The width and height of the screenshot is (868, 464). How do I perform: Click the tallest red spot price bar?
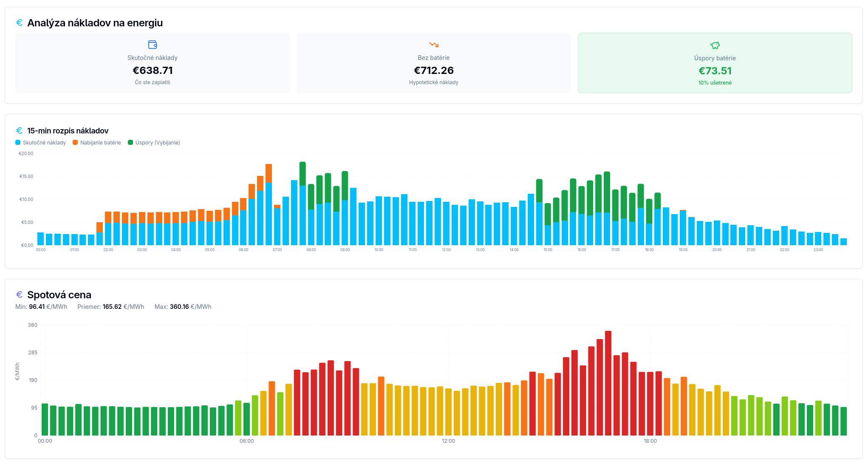click(x=608, y=382)
